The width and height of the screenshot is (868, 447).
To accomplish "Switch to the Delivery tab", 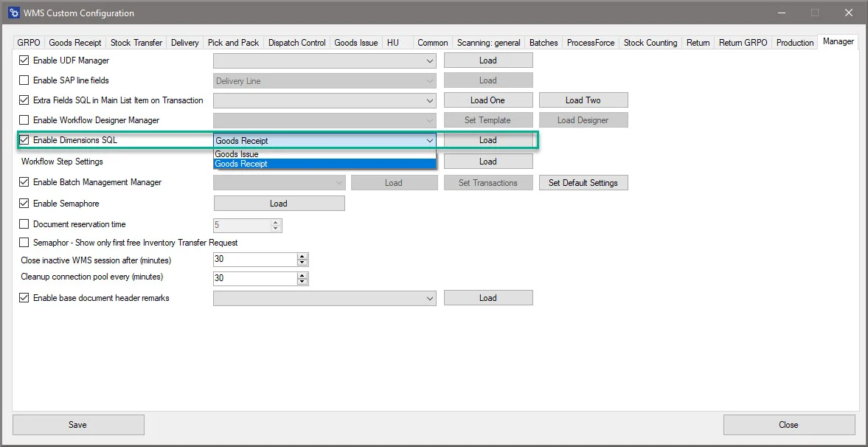I will (x=185, y=43).
